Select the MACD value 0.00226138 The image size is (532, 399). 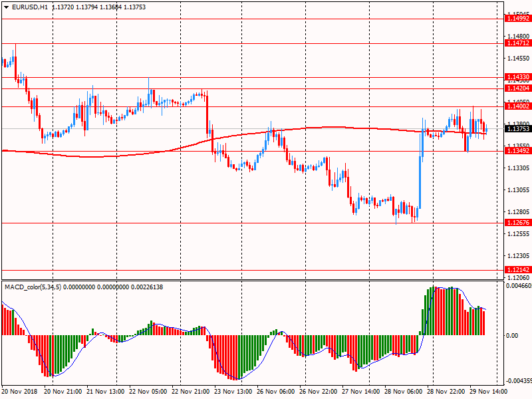click(146, 287)
